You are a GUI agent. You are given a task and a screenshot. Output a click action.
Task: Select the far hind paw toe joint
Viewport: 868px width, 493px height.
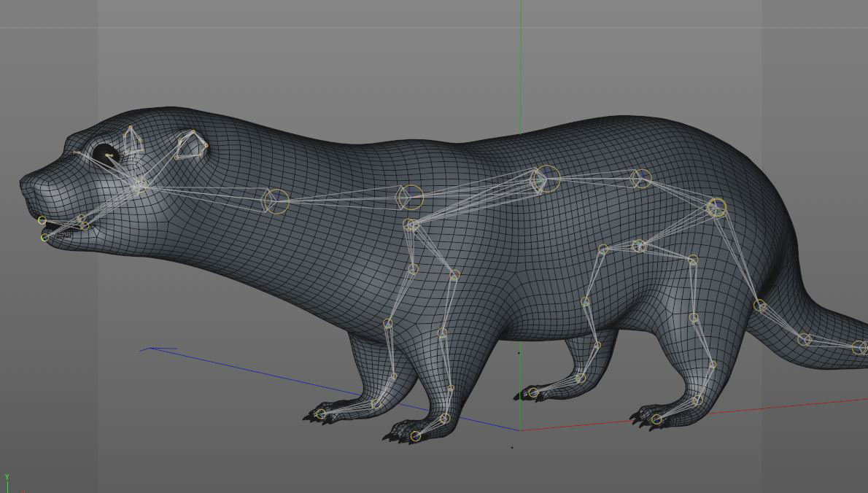click(533, 393)
